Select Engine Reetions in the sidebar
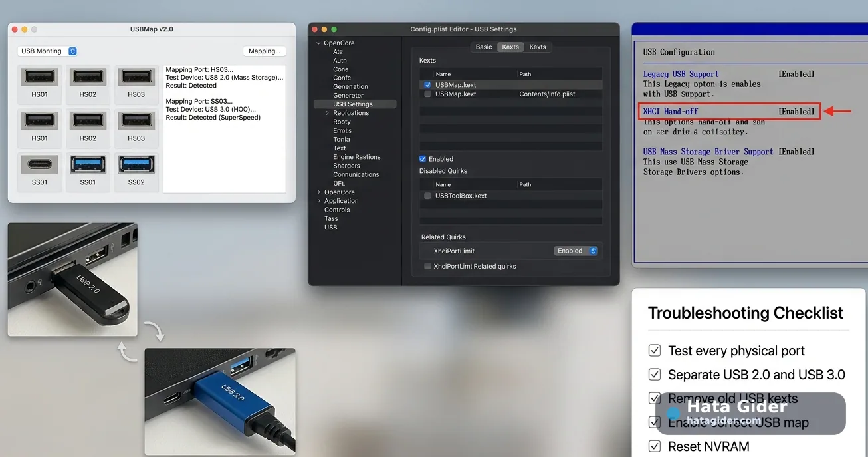Viewport: 868px width, 457px height. (x=357, y=157)
